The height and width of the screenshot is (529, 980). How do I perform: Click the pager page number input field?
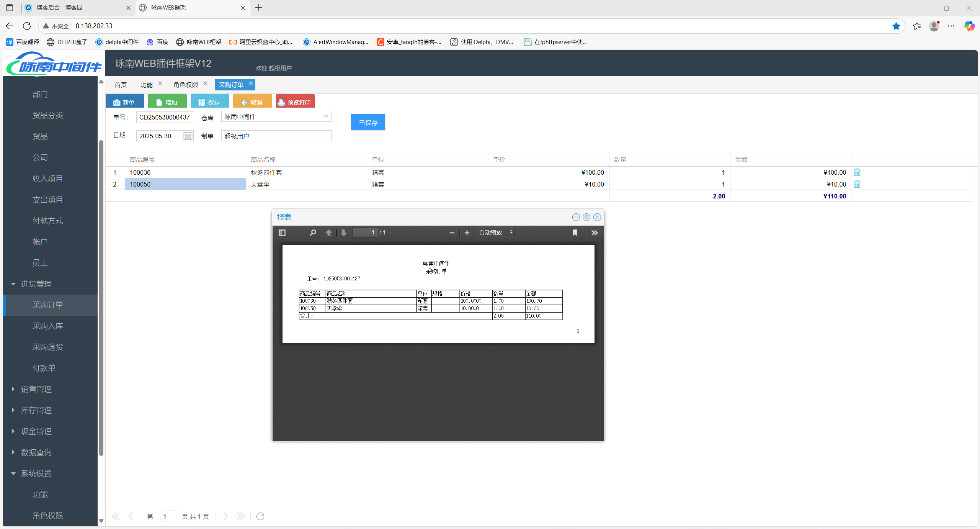169,516
